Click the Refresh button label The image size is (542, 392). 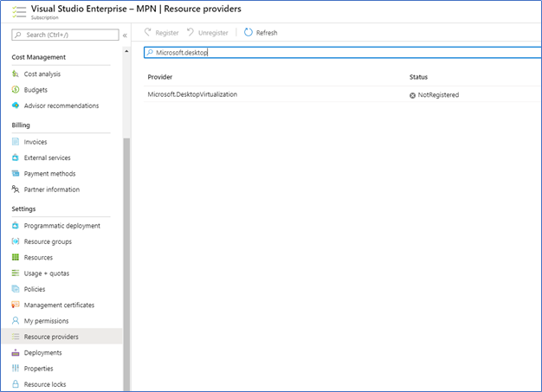point(267,33)
